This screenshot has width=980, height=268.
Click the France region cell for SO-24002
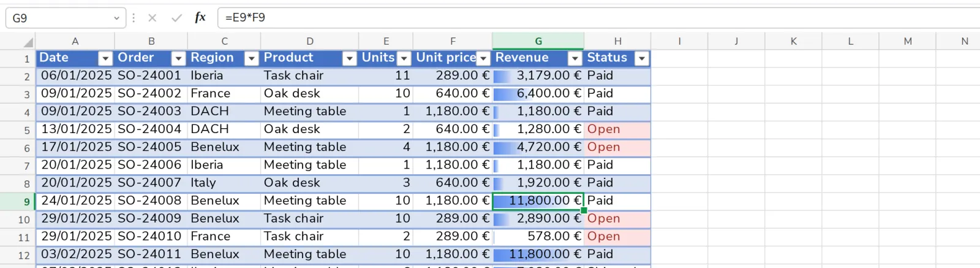click(x=224, y=94)
